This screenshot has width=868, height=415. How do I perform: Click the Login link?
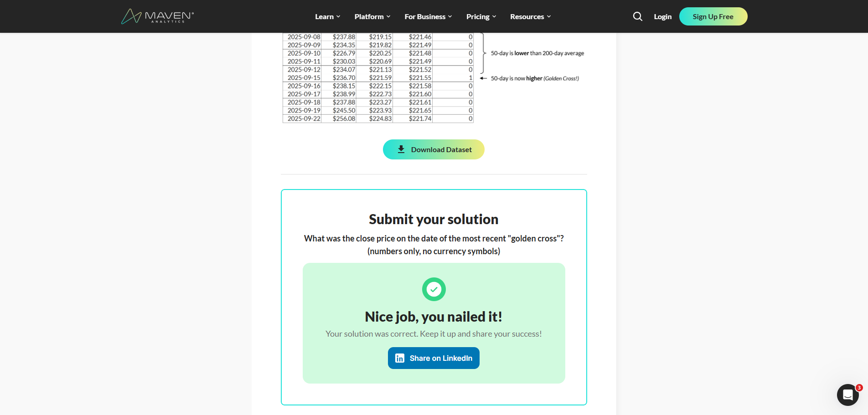pyautogui.click(x=662, y=16)
